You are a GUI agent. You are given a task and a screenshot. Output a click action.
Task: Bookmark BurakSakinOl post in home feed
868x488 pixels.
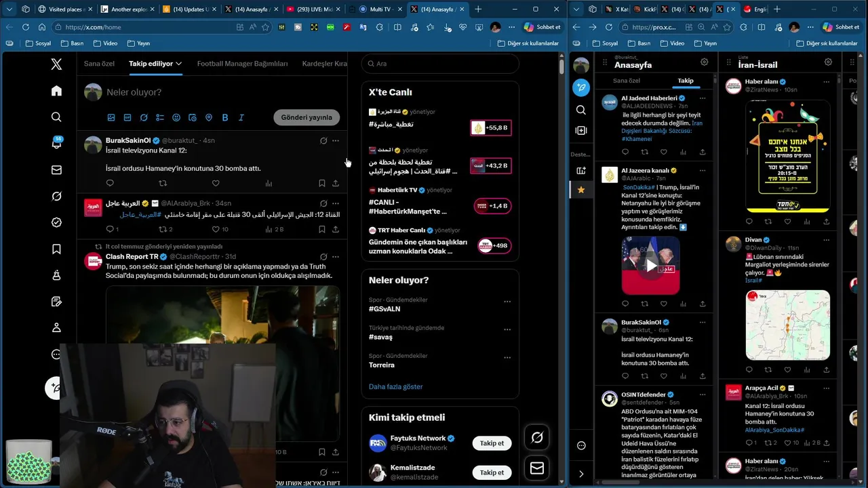click(x=322, y=183)
